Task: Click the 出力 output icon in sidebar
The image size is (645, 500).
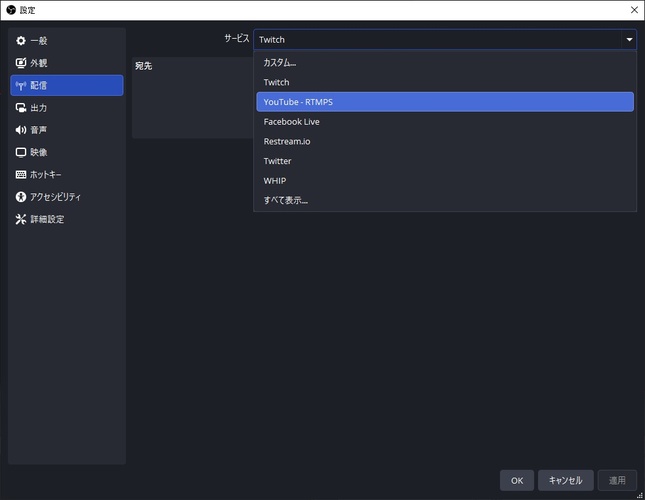Action: point(21,108)
